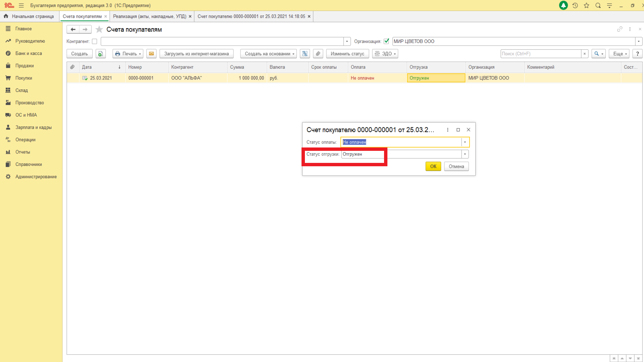The image size is (644, 362).
Task: Click into the Поиск search field
Action: [540, 54]
